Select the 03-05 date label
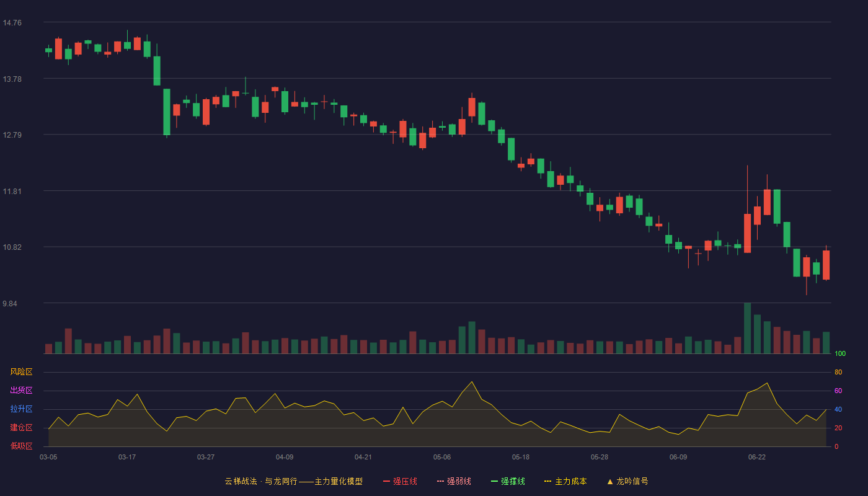The image size is (868, 496). [48, 457]
